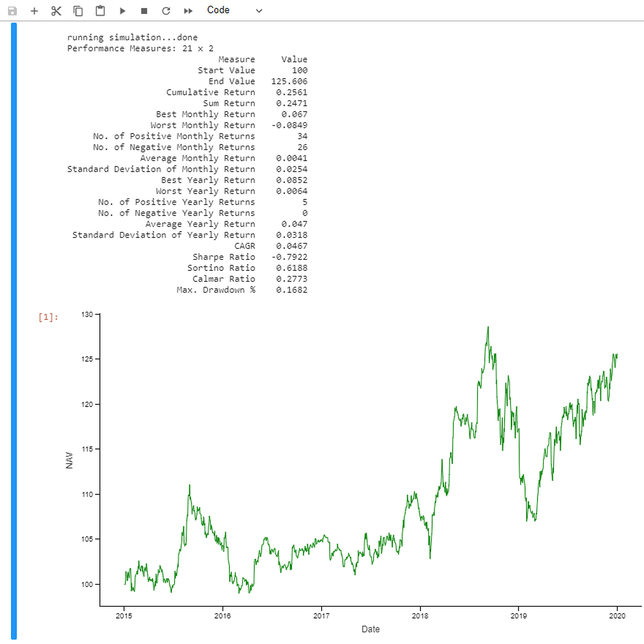Click the Sum Return value 0.2471
Screen dimensions: 644x644
point(292,103)
